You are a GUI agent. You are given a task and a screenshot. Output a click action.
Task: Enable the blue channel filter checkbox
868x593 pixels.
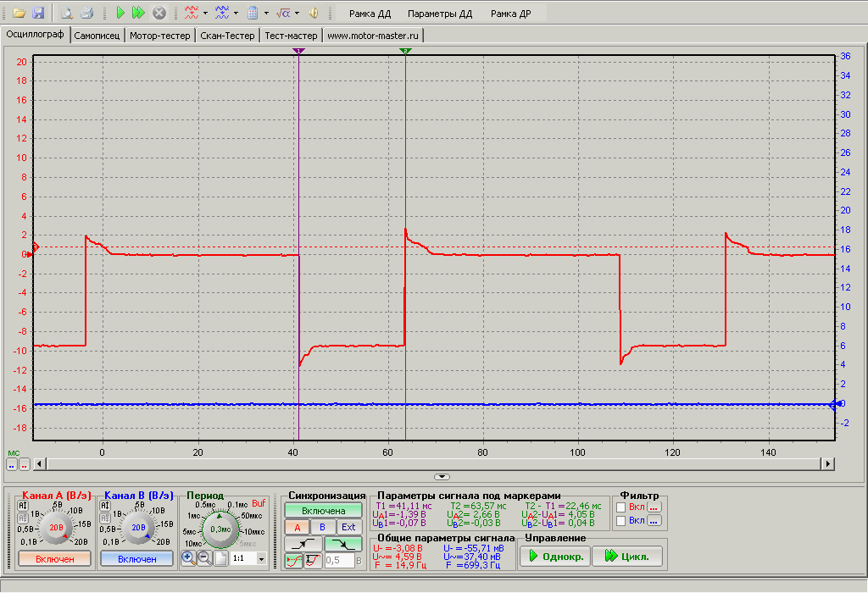[x=621, y=521]
